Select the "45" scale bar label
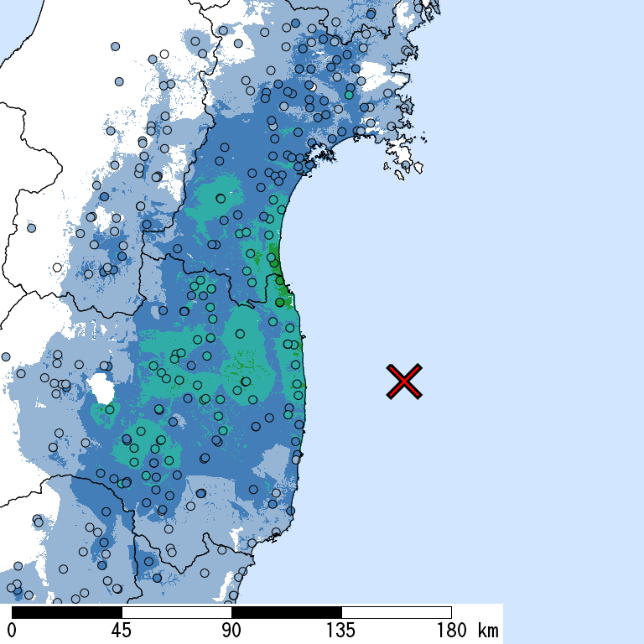 [x=122, y=631]
